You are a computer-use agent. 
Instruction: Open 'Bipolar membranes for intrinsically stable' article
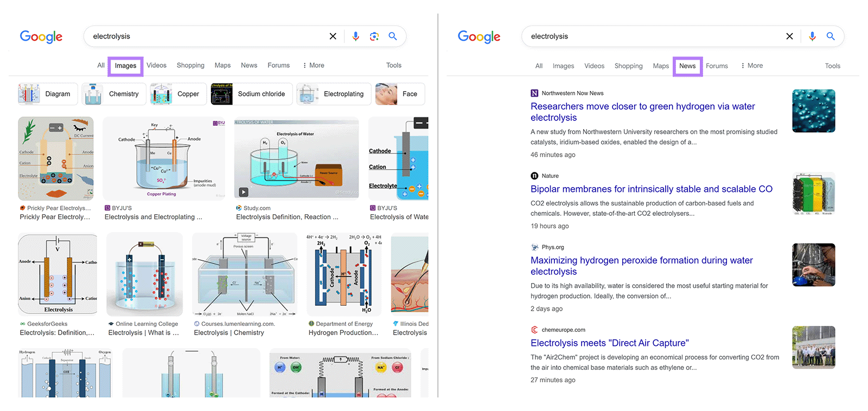pos(652,189)
